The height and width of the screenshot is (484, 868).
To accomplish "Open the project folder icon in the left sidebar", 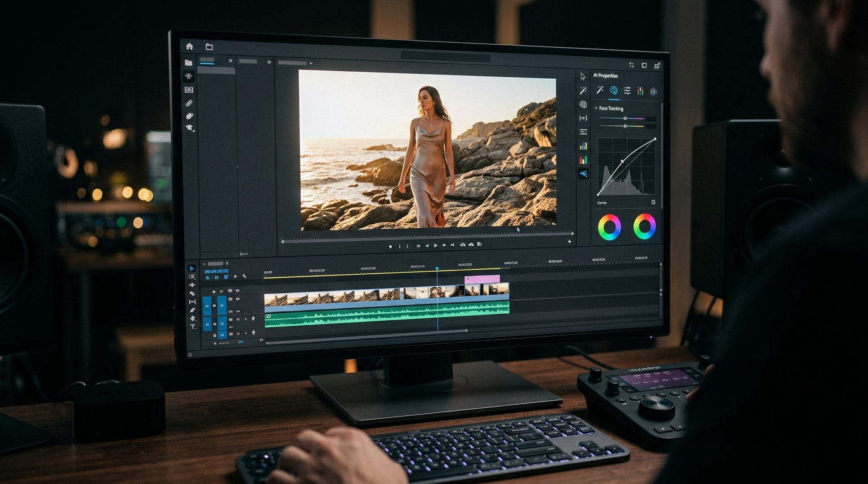I will tap(189, 62).
